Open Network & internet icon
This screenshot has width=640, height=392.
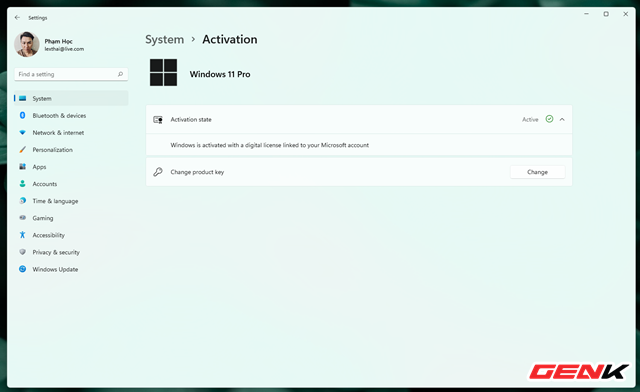(23, 133)
